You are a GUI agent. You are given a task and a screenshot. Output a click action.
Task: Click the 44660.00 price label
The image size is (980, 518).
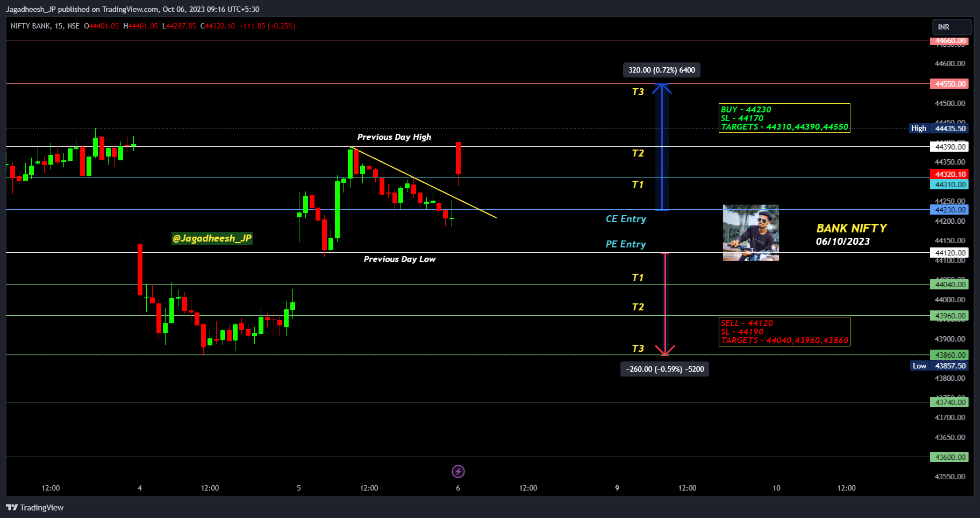[949, 41]
